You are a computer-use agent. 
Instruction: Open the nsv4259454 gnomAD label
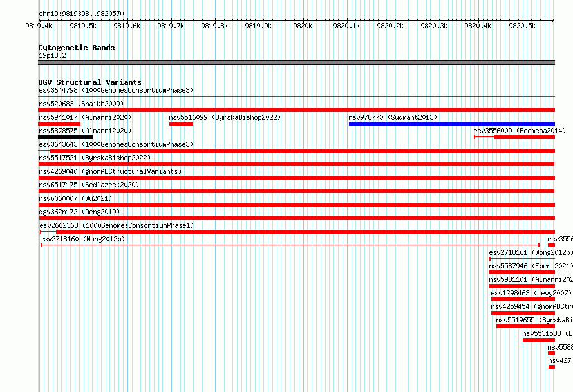tap(532, 306)
